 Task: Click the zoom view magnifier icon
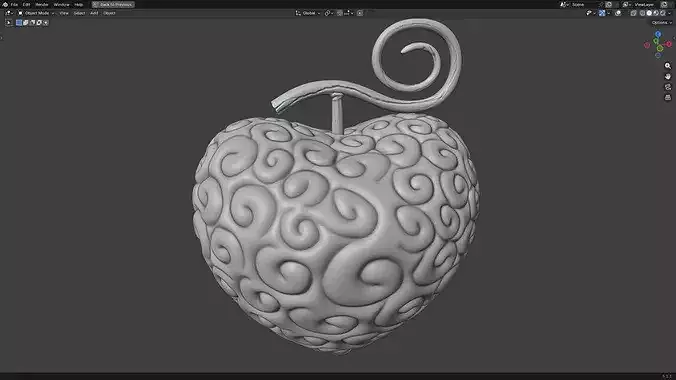(668, 66)
